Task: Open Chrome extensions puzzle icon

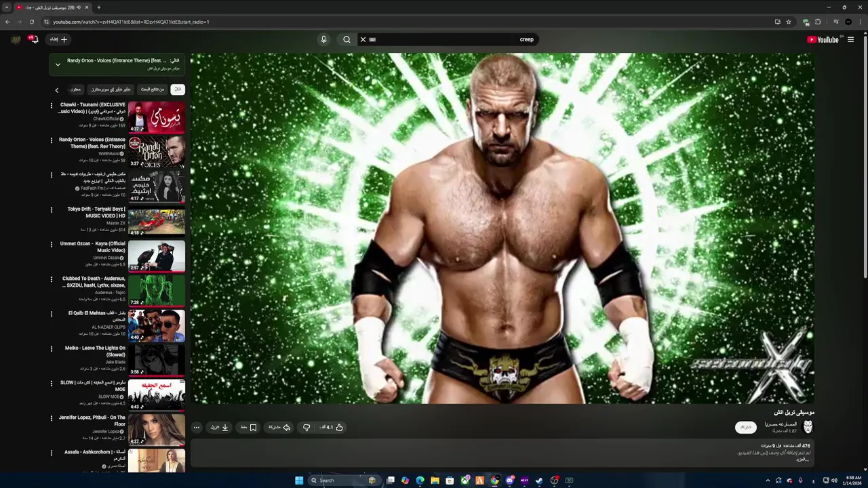Action: tap(818, 22)
